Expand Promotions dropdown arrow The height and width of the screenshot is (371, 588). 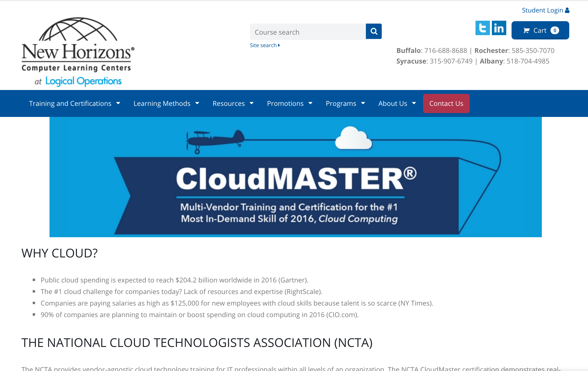(310, 103)
